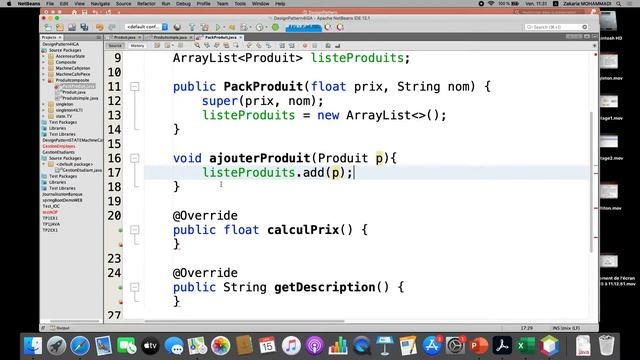Open Photos app from the Dock

pos(220,346)
